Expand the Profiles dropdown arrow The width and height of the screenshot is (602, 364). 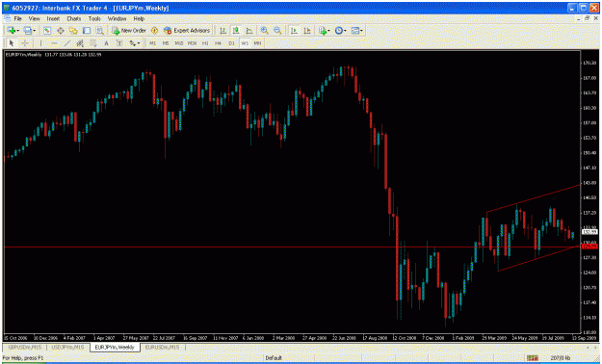pyautogui.click(x=35, y=31)
